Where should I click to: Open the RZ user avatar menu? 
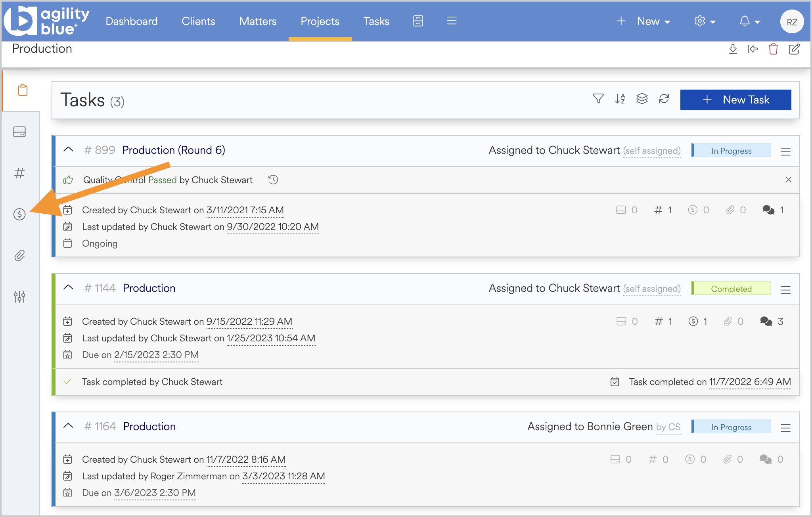click(x=792, y=22)
